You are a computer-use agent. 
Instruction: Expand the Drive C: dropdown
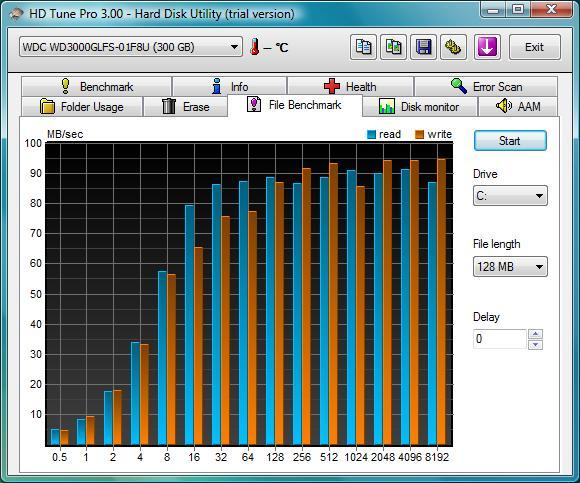coord(510,196)
